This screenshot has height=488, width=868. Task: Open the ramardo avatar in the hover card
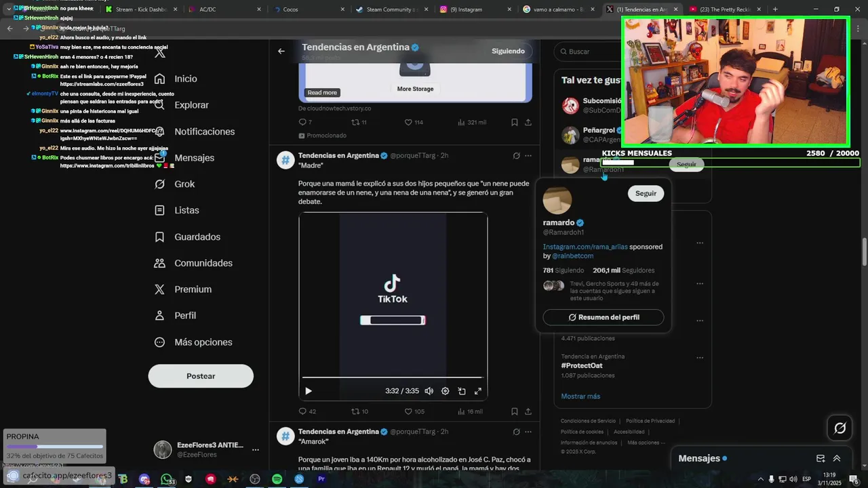[x=557, y=200]
